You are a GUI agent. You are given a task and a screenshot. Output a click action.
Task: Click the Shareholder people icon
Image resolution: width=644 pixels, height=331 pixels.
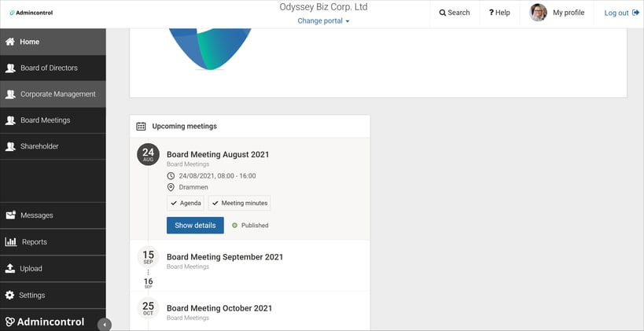pyautogui.click(x=10, y=146)
